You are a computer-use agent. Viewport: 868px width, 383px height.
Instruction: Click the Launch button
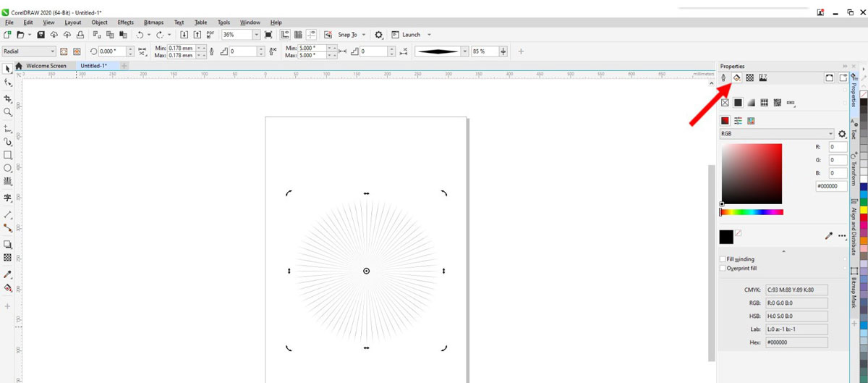[x=411, y=35]
